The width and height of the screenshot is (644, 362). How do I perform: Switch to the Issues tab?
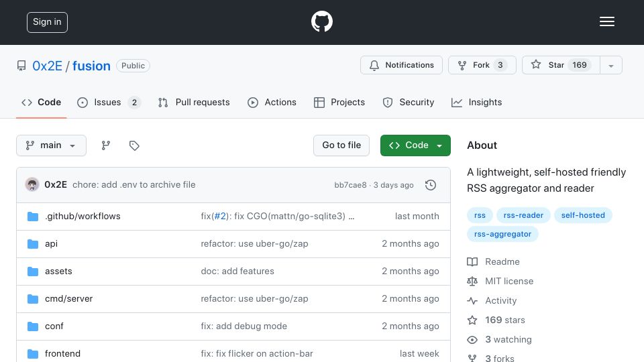pos(109,102)
